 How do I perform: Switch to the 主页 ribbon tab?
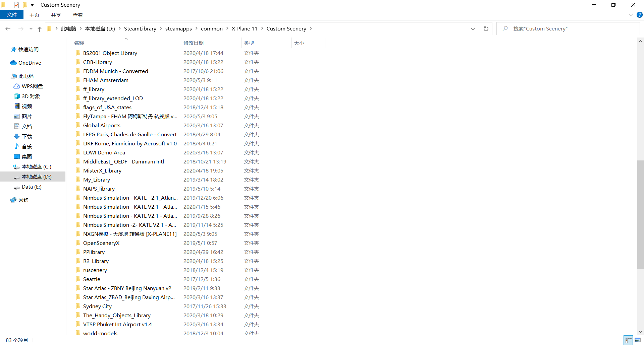pos(34,15)
